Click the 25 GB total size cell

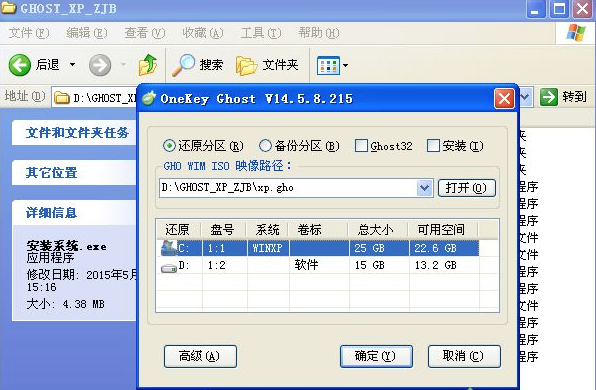pyautogui.click(x=379, y=248)
